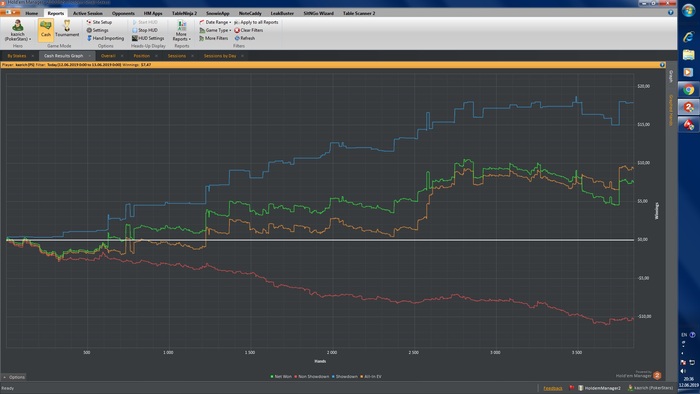
Task: Click Clear Filters
Action: pyautogui.click(x=249, y=30)
